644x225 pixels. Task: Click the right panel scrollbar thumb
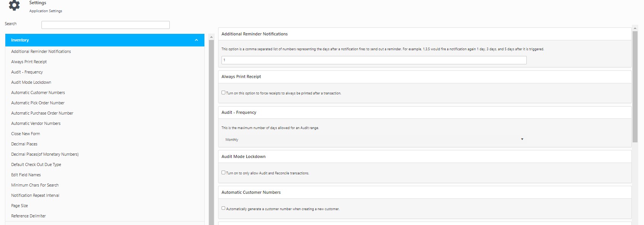point(635,87)
